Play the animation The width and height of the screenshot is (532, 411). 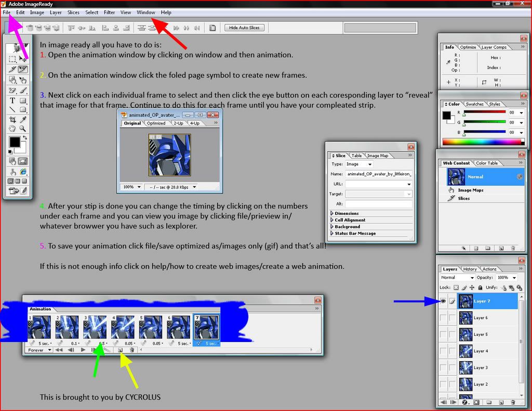83,350
